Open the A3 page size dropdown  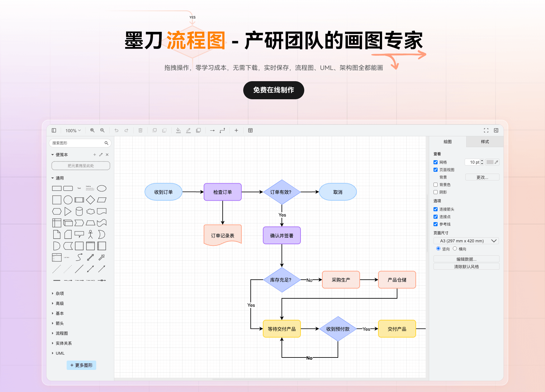coord(466,241)
